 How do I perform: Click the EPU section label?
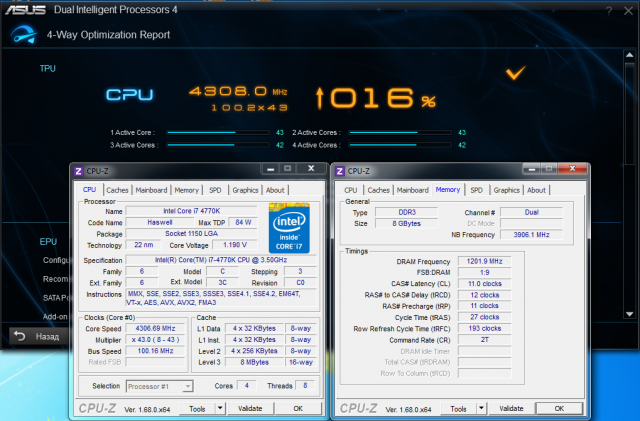click(48, 242)
